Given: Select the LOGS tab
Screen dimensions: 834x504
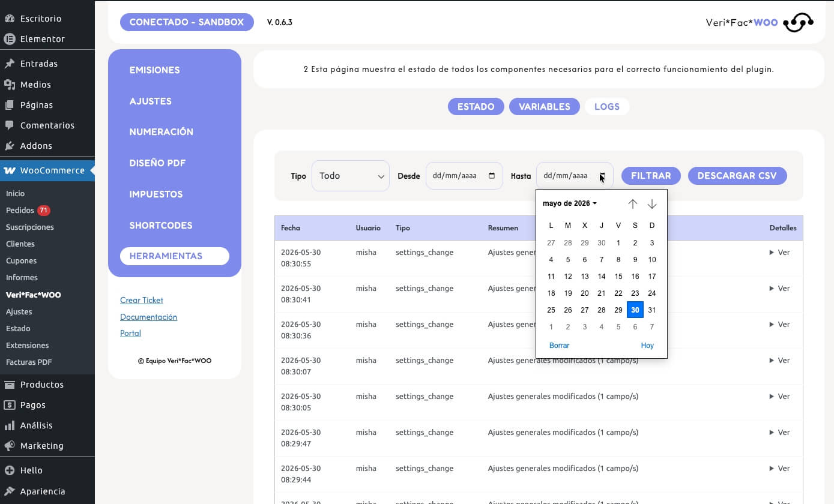Looking at the screenshot, I should coord(607,107).
